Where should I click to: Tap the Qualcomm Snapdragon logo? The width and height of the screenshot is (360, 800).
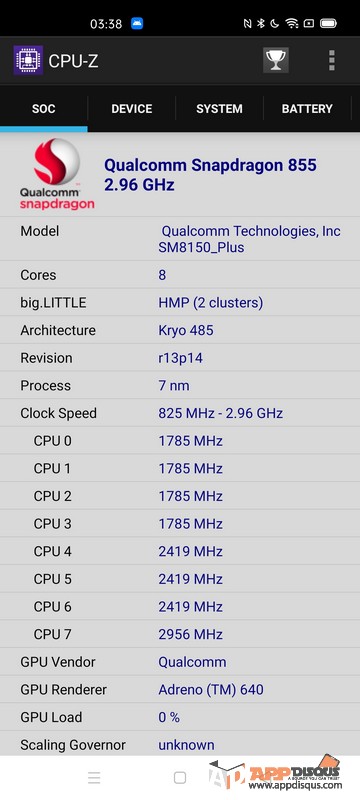[57, 174]
